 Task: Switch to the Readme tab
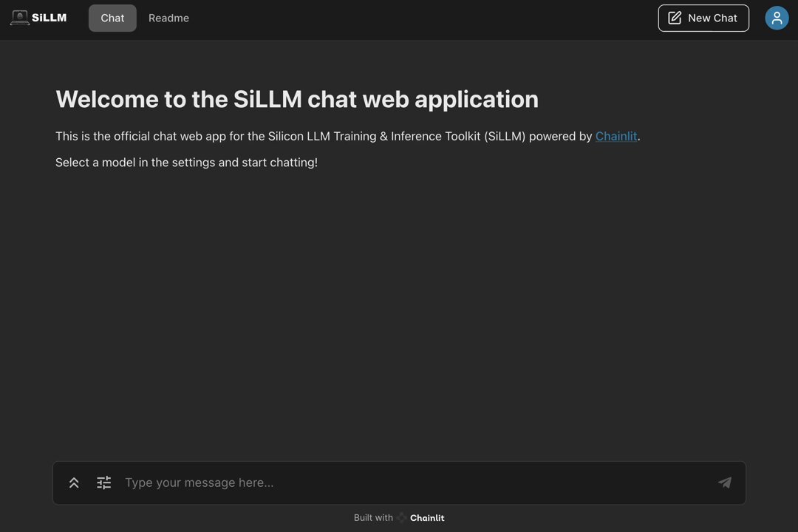168,18
